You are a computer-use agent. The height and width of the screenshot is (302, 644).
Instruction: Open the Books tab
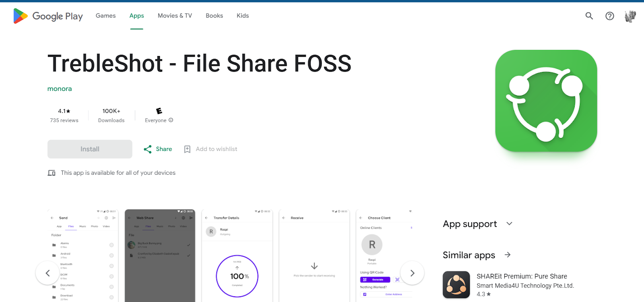pos(214,16)
